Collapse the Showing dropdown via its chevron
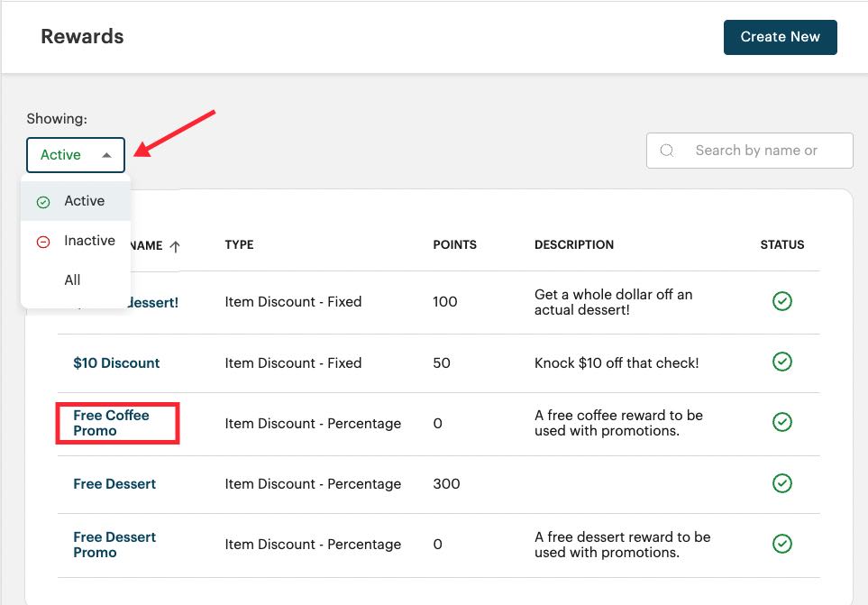 pos(106,154)
